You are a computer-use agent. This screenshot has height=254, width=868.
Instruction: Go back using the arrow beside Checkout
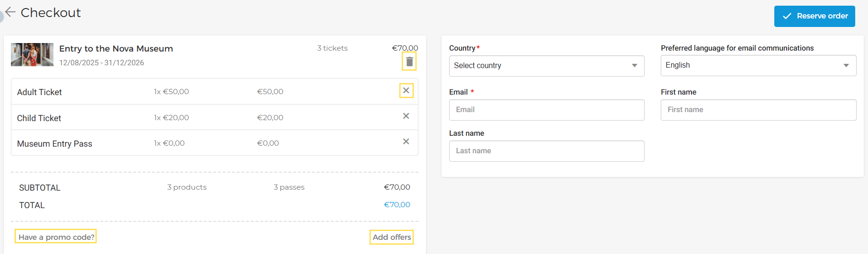[x=10, y=12]
